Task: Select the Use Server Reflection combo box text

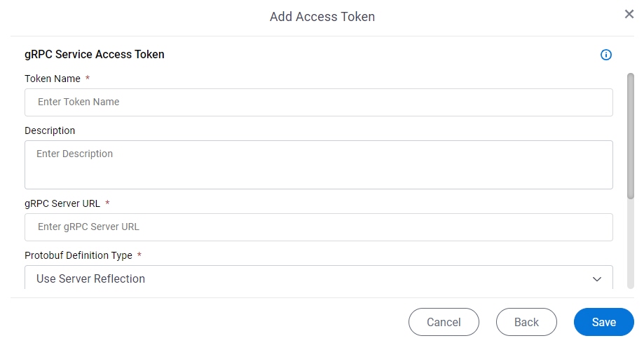Action: pyautogui.click(x=91, y=279)
